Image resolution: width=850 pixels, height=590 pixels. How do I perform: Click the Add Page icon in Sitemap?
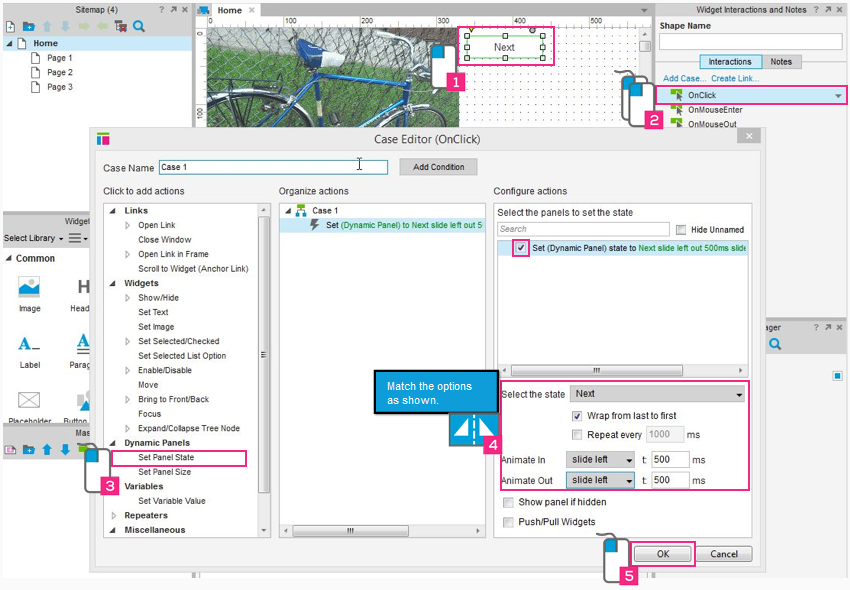point(9,26)
